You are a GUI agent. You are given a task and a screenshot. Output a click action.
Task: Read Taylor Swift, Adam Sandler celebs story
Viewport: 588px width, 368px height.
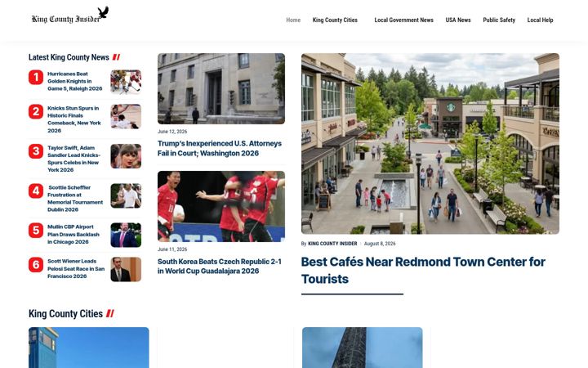coord(74,159)
